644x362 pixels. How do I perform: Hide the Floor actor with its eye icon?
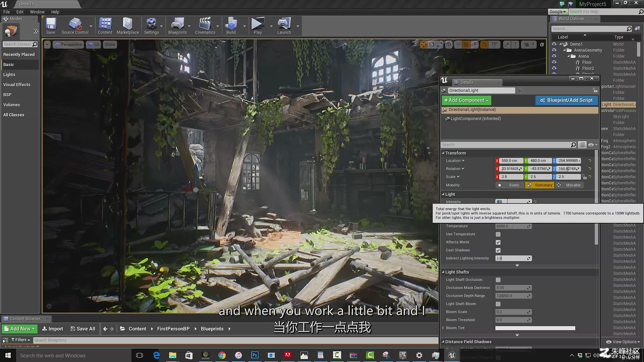(x=554, y=62)
